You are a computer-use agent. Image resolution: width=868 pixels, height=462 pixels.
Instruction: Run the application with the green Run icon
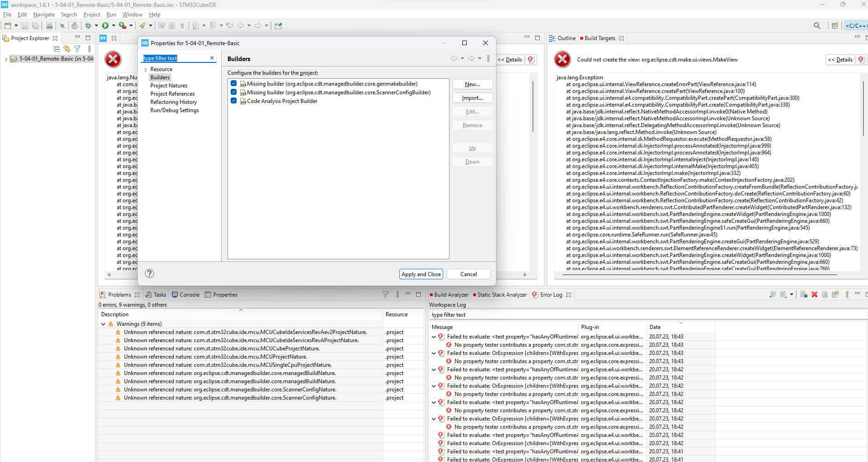click(105, 26)
